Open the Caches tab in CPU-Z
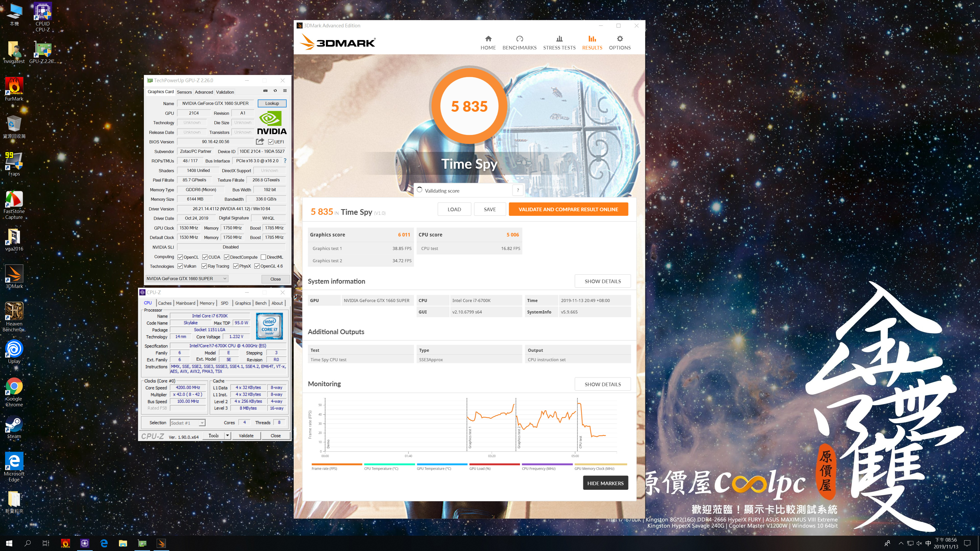This screenshot has width=980, height=551. pos(165,303)
